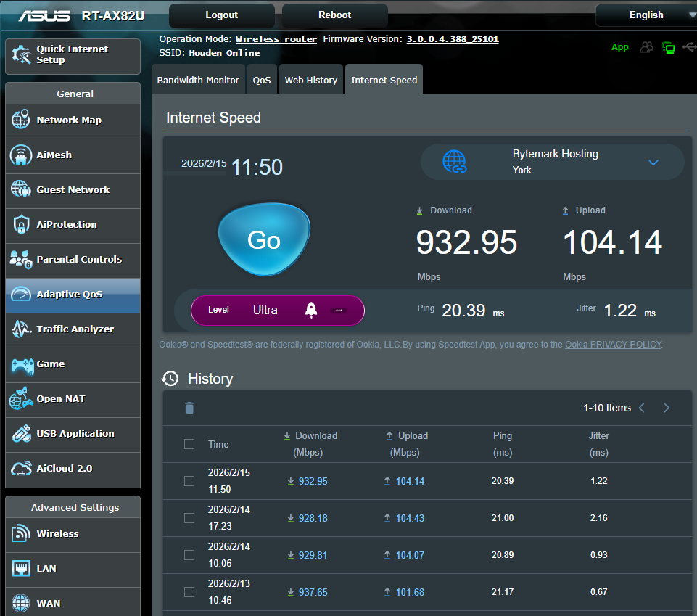The width and height of the screenshot is (697, 616).
Task: Open LAN advanced settings
Action: click(x=73, y=569)
